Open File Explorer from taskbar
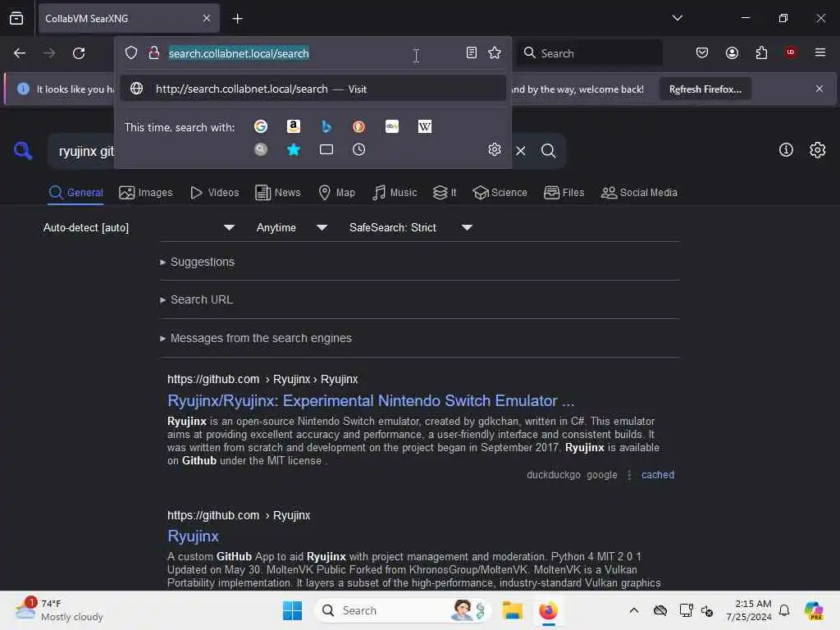 click(x=512, y=610)
